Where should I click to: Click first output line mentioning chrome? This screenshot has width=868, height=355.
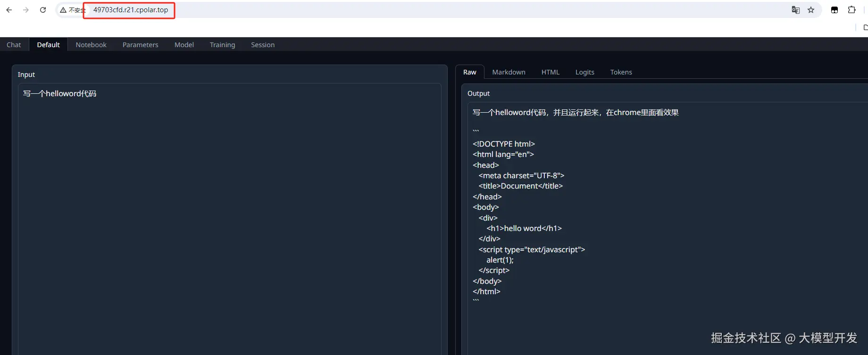[x=576, y=112]
